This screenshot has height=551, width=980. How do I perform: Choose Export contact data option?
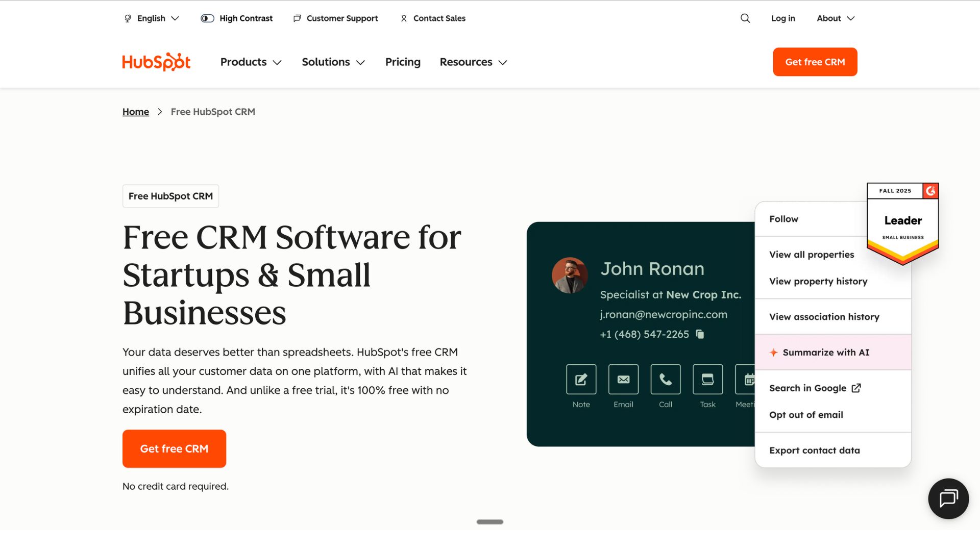pyautogui.click(x=814, y=450)
